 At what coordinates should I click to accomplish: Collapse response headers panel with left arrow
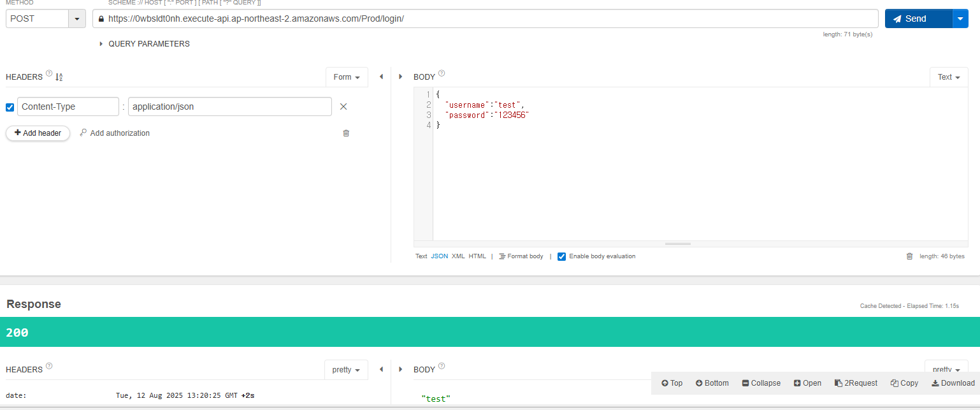[381, 369]
